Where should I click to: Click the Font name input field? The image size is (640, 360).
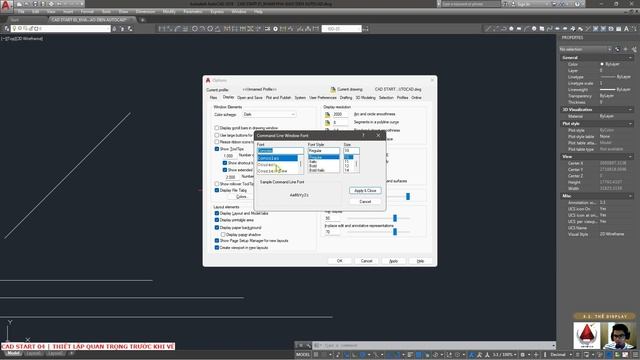(x=280, y=151)
